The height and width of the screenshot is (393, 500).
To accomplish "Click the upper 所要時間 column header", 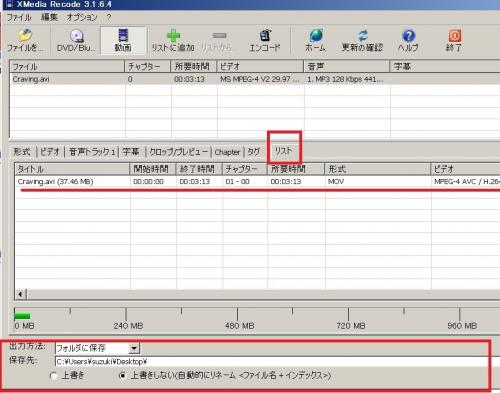I will 194,66.
